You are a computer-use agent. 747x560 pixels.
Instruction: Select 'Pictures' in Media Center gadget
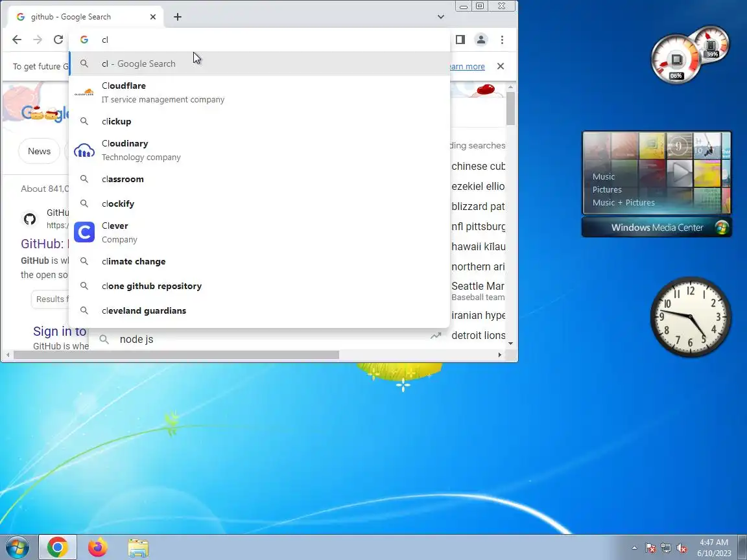(607, 189)
